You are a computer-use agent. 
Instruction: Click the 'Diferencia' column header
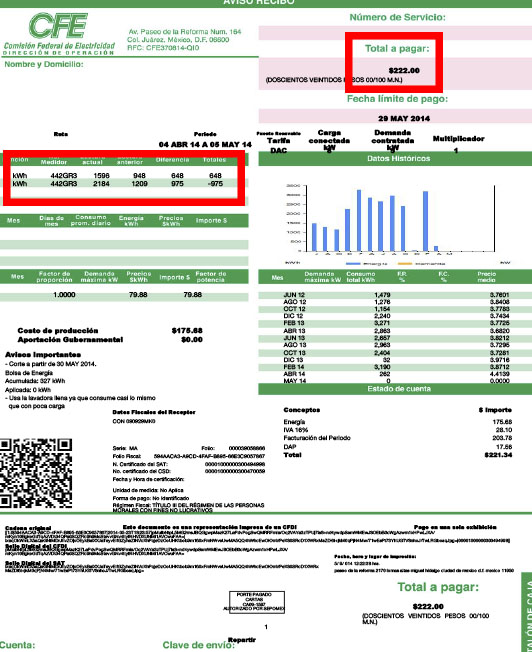pyautogui.click(x=173, y=160)
